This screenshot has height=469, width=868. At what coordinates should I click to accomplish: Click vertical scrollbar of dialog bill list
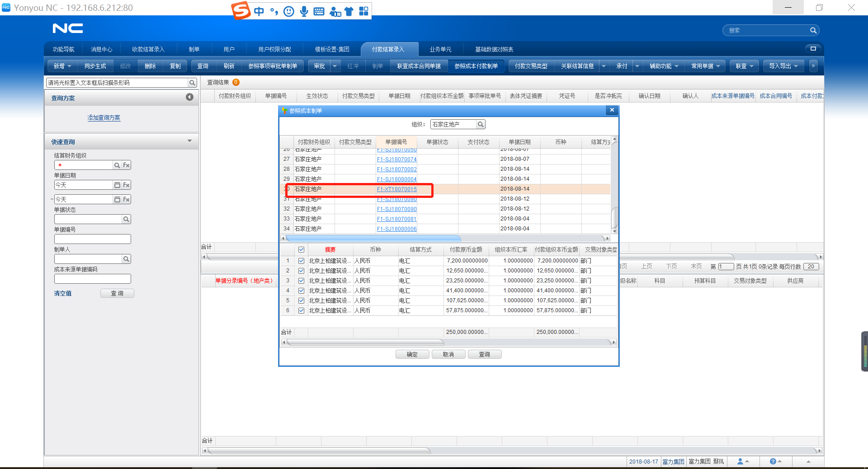coord(614,218)
